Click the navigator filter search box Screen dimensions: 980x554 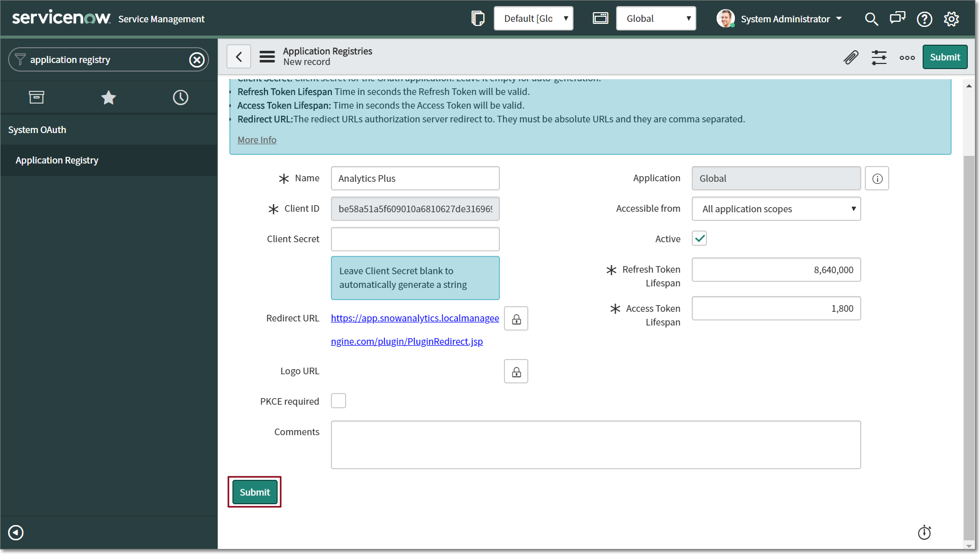pos(109,60)
